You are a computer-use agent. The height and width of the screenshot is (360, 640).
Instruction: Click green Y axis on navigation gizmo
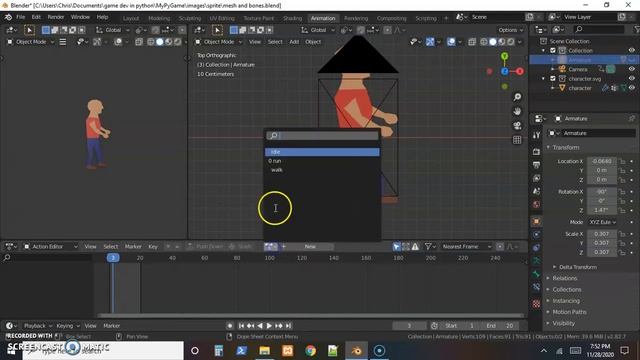(505, 56)
